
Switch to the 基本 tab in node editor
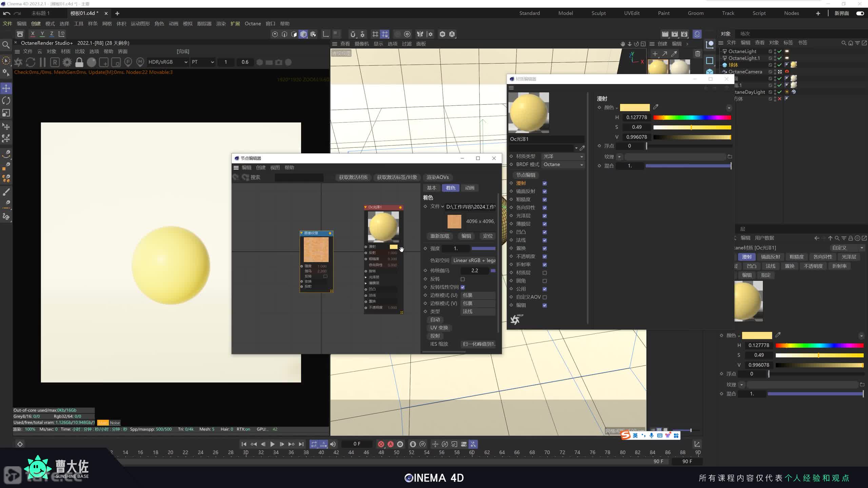pos(431,188)
